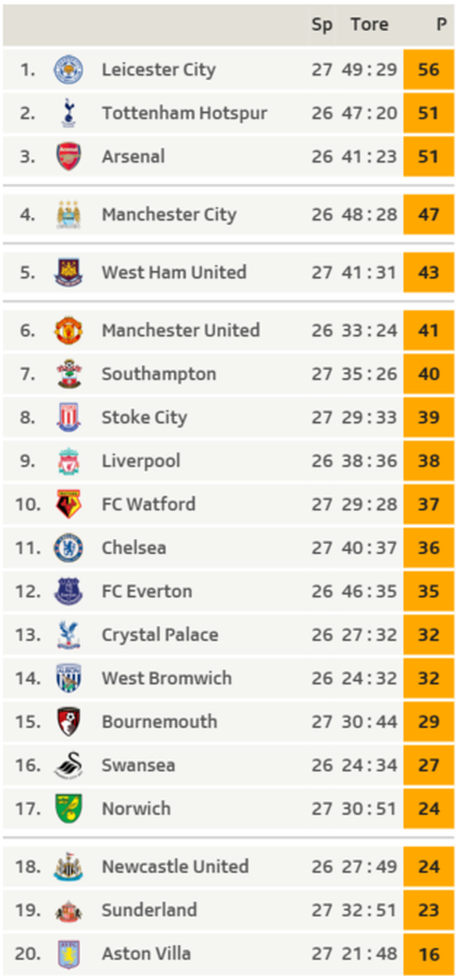Click Leicester City's orange 56 points cell
This screenshot has width=463, height=980.
pos(429,70)
